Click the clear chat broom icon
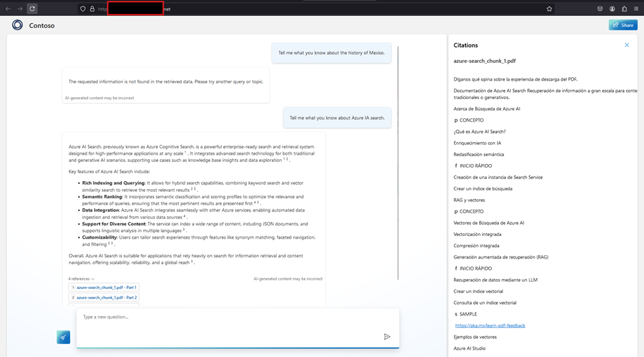 [64, 337]
